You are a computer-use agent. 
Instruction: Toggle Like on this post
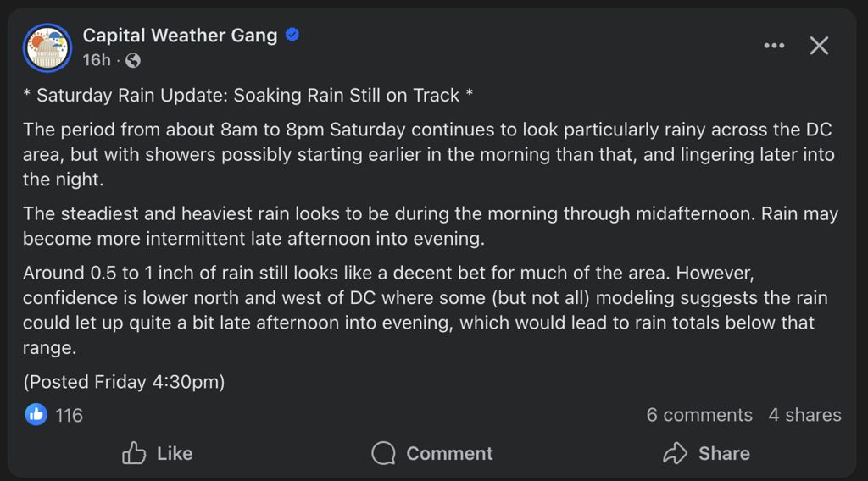[158, 453]
